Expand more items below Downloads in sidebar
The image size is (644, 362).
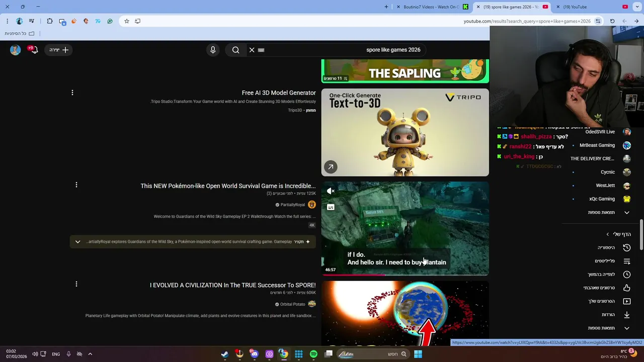(609, 328)
